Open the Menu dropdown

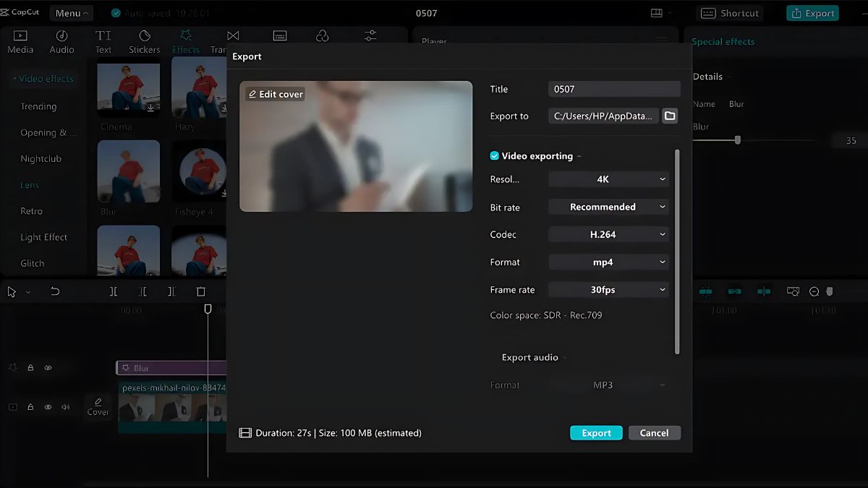71,13
